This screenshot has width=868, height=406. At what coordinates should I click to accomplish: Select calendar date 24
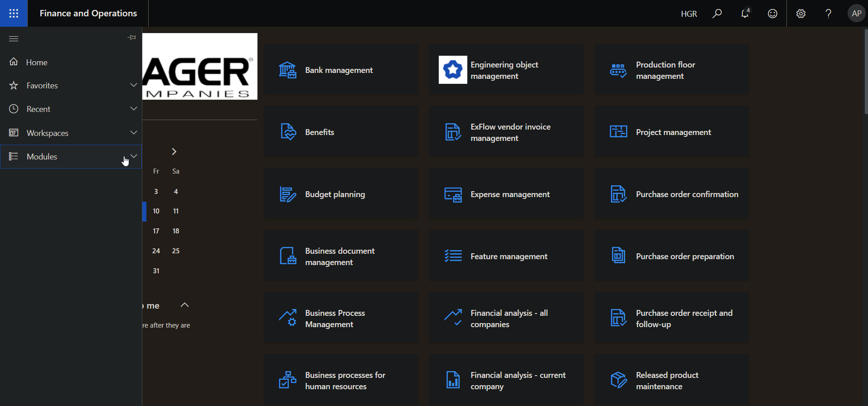pyautogui.click(x=156, y=251)
